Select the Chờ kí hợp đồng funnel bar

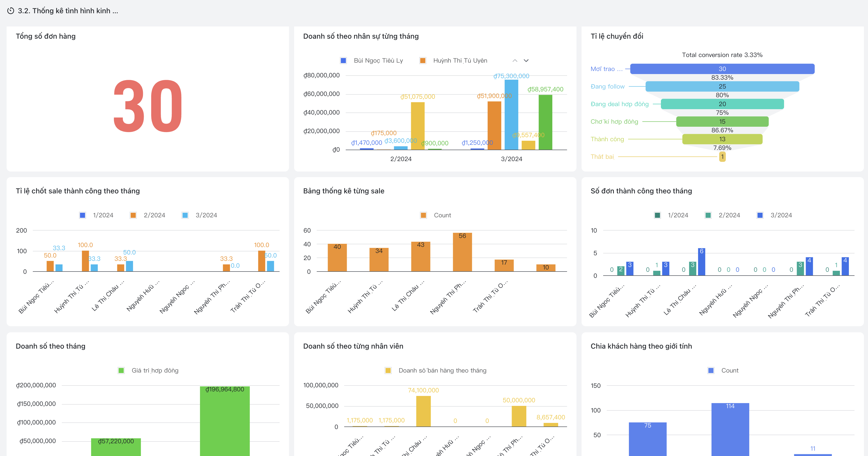[722, 121]
